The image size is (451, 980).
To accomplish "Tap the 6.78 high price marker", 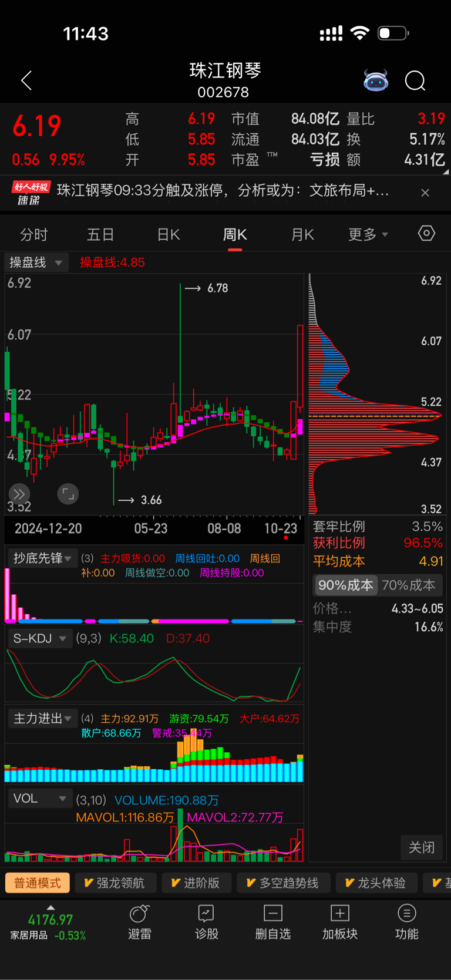I will click(x=217, y=288).
